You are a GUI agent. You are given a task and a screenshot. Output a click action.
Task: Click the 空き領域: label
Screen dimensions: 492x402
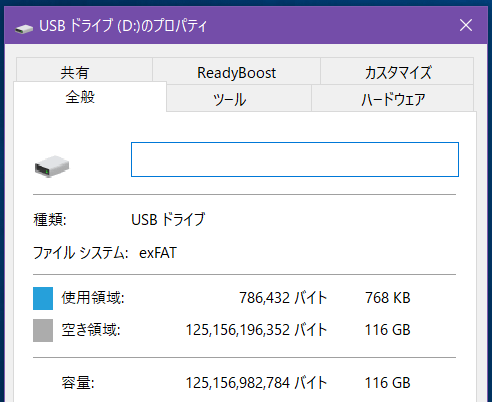[x=91, y=330]
